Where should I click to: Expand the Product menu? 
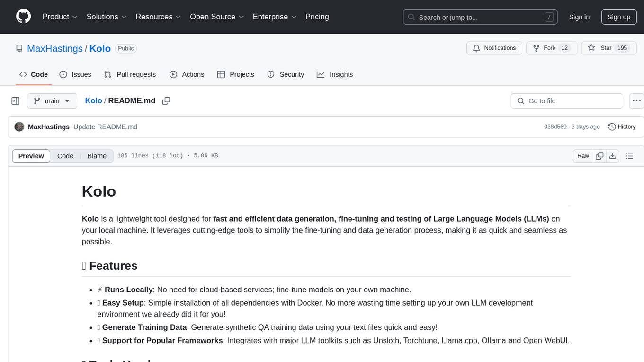pos(60,17)
